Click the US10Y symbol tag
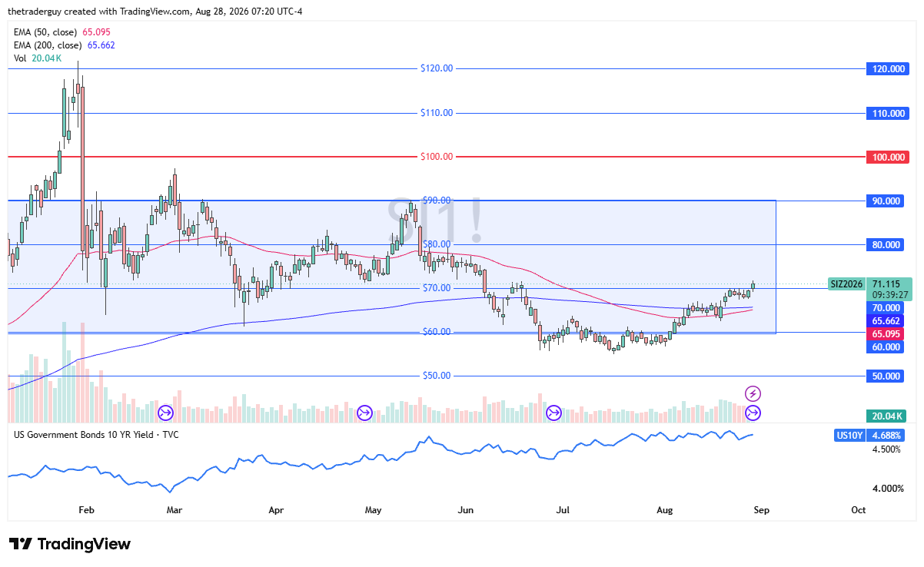Screen dimensions: 924x567 (850, 435)
